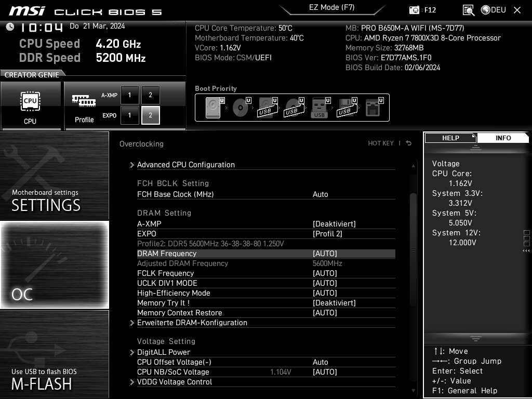The width and height of the screenshot is (532, 399).
Task: Take a screenshot with the F12 camera icon
Action: coord(414,10)
